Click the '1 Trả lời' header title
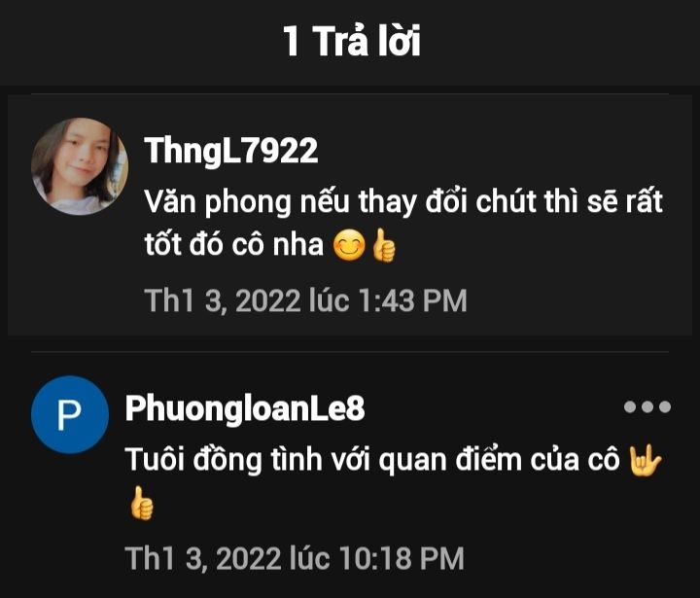 click(x=352, y=41)
